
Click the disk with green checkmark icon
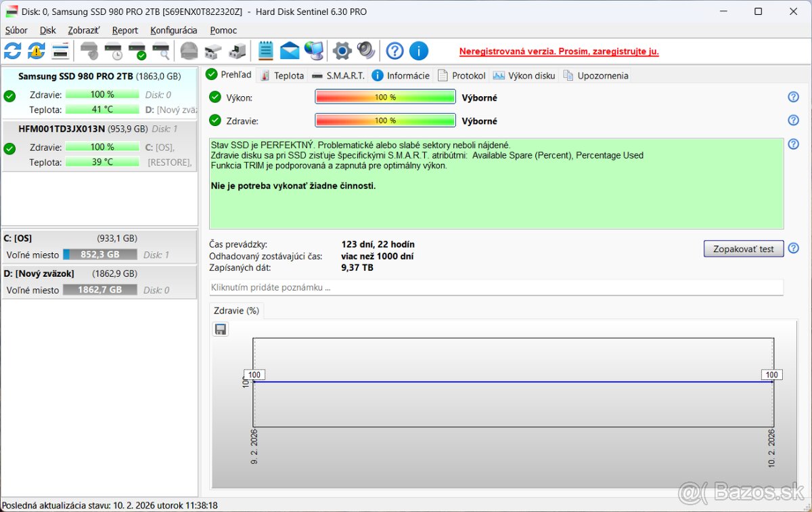[x=137, y=51]
